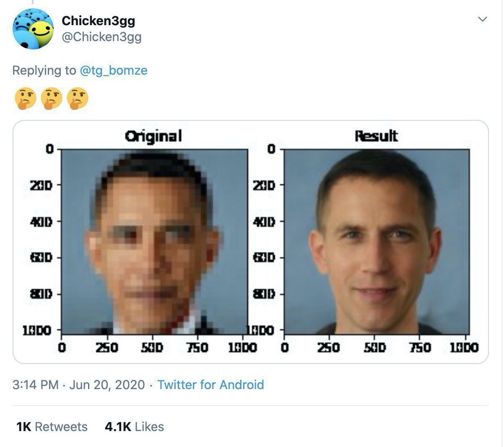Open the tweet options chevron menu
Screen dimensions: 504x447
coord(483,19)
